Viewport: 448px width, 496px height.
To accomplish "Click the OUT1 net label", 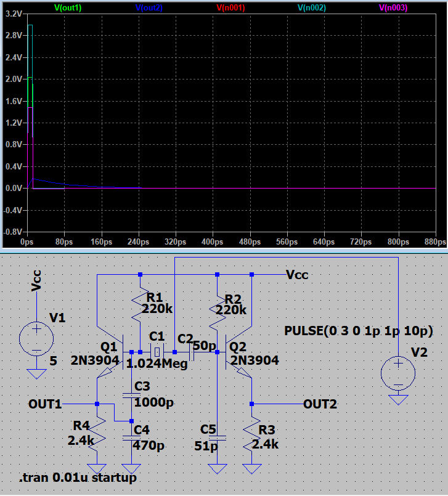I will (x=45, y=404).
